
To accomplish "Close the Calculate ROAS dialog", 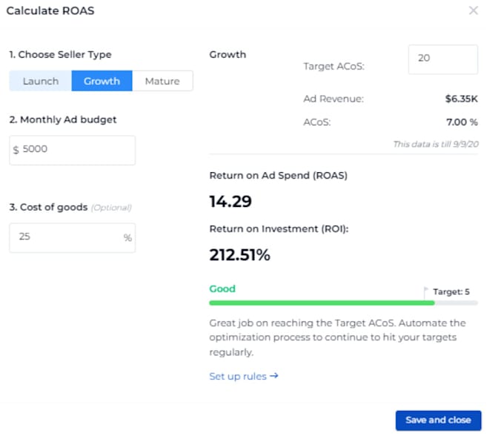I will pyautogui.click(x=473, y=10).
